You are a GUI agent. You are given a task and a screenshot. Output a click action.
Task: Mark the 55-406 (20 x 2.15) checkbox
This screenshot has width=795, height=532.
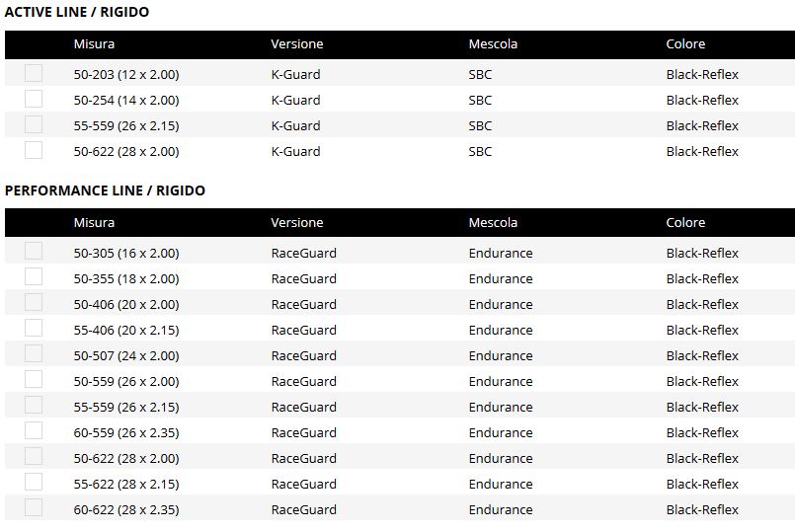[34, 329]
